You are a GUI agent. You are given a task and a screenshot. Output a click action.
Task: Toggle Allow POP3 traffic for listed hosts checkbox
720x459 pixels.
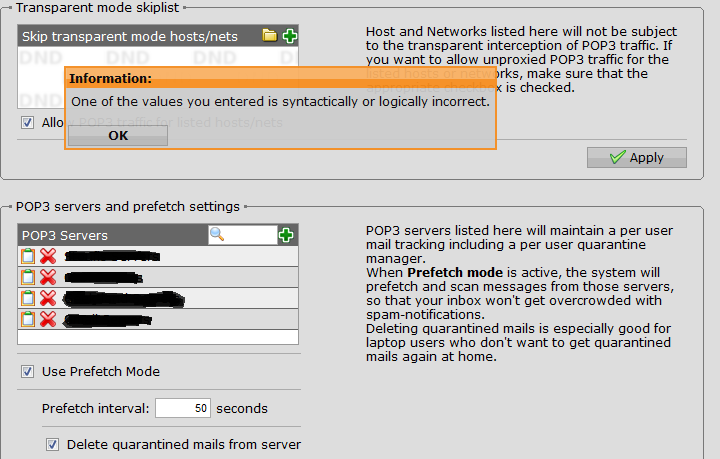click(x=28, y=123)
